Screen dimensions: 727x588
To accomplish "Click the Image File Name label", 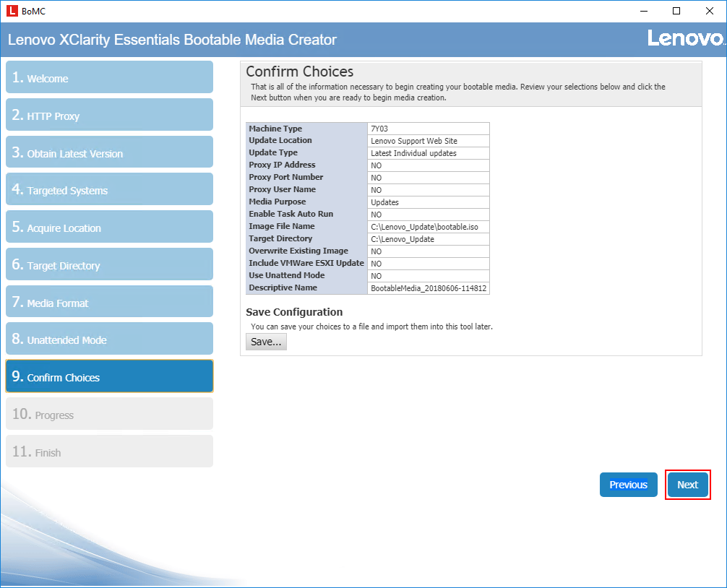I will tap(281, 226).
